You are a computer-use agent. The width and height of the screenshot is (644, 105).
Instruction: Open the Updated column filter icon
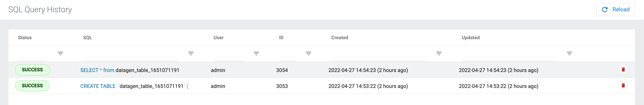coord(570,54)
